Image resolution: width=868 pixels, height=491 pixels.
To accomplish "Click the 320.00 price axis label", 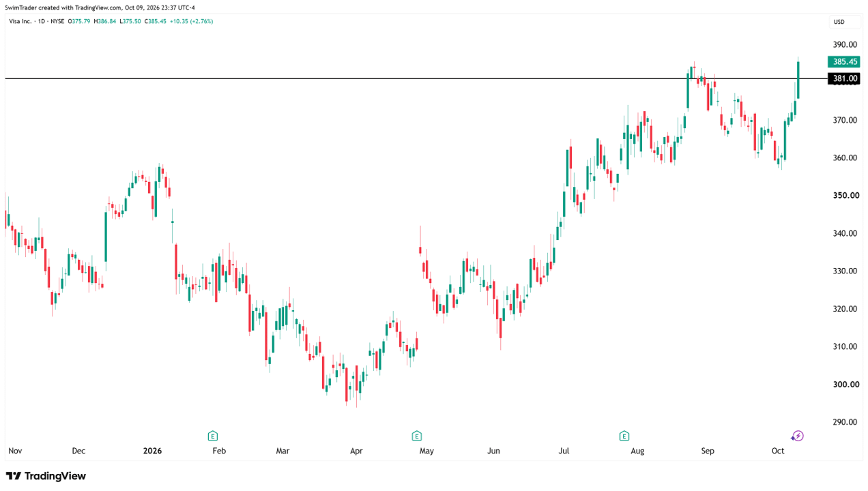I will tap(844, 309).
